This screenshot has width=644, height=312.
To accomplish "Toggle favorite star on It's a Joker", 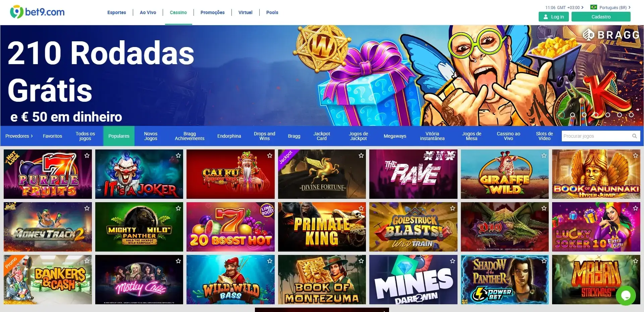I will click(178, 155).
